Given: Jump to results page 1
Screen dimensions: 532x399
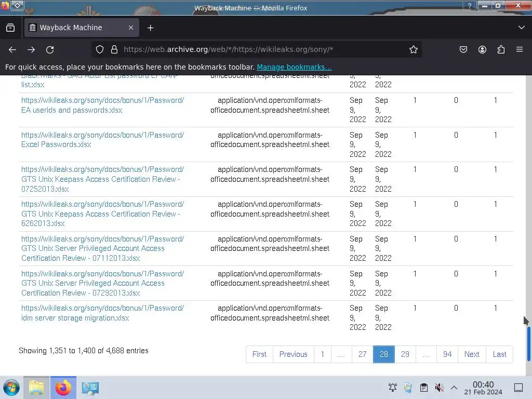Looking at the screenshot, I should (323, 354).
